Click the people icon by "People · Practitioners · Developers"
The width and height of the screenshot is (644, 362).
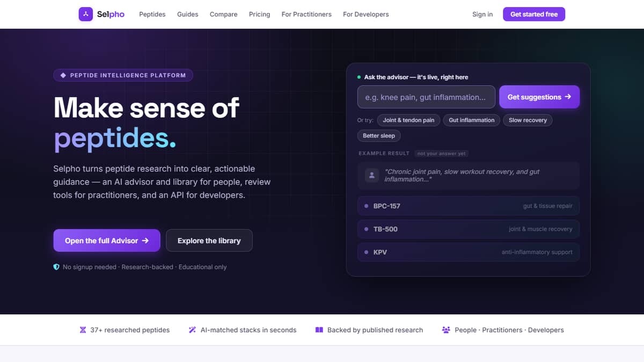pyautogui.click(x=446, y=330)
